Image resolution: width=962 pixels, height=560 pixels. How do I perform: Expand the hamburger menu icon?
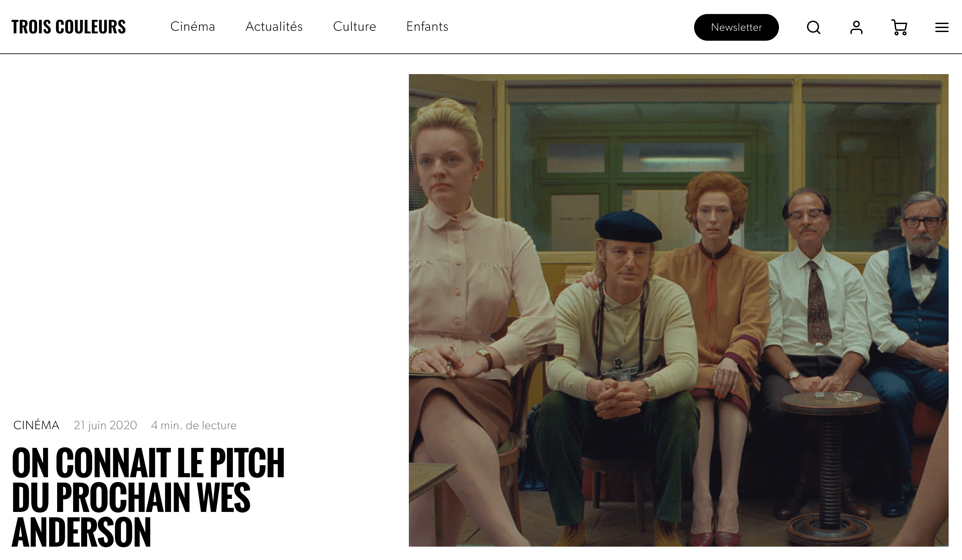pos(942,27)
